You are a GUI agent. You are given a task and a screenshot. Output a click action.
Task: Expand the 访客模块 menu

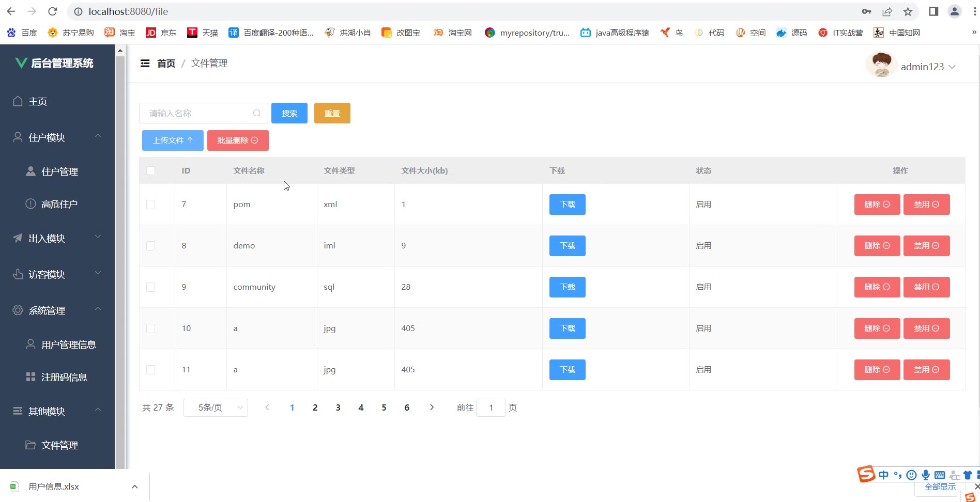click(98, 273)
